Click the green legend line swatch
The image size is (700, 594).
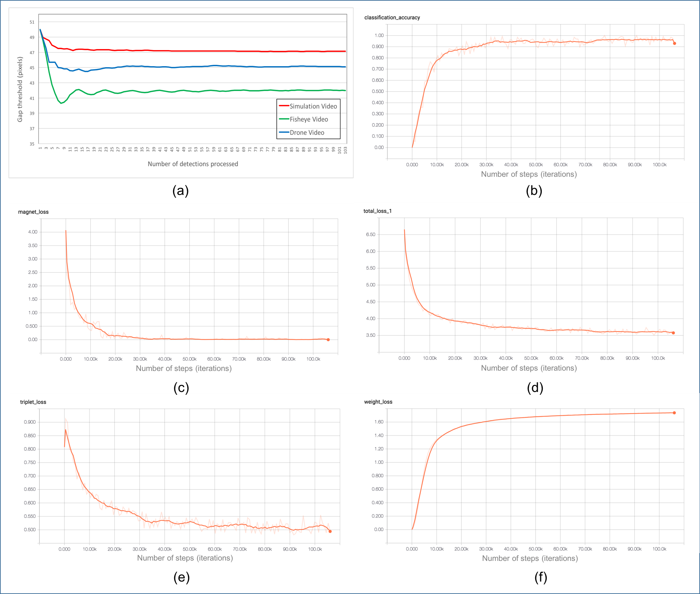[x=284, y=119]
